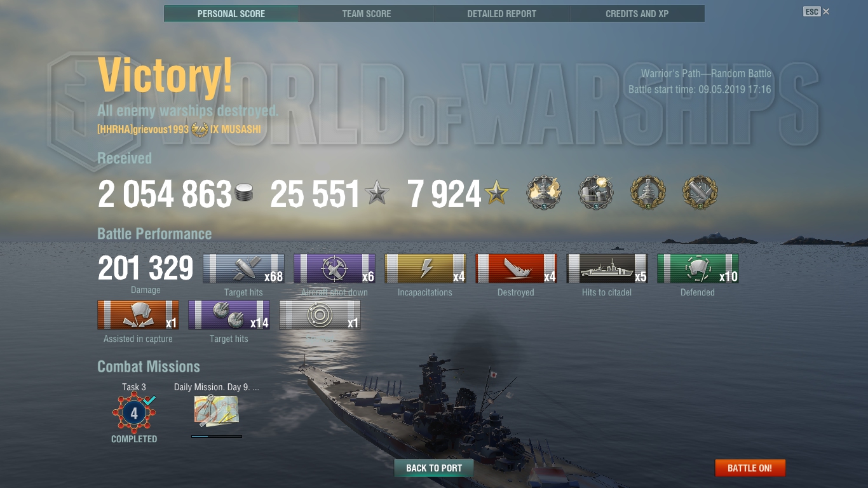Open the Detailed Report tab

pyautogui.click(x=502, y=13)
